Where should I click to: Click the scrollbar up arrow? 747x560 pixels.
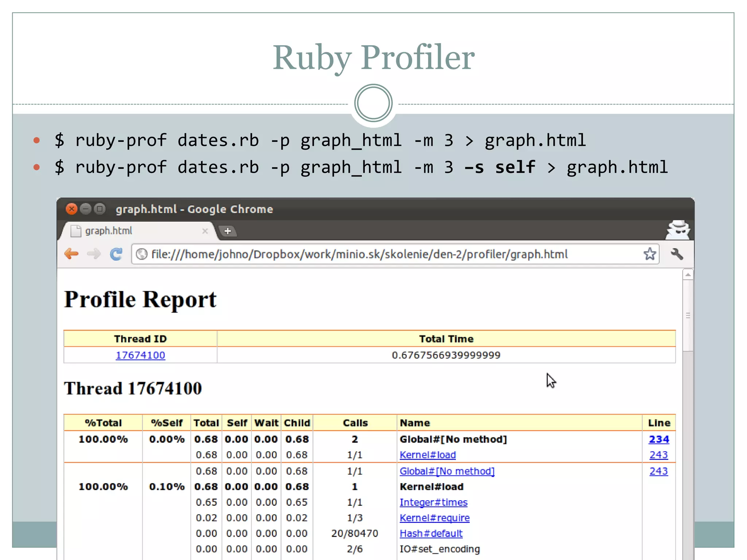[x=688, y=275]
